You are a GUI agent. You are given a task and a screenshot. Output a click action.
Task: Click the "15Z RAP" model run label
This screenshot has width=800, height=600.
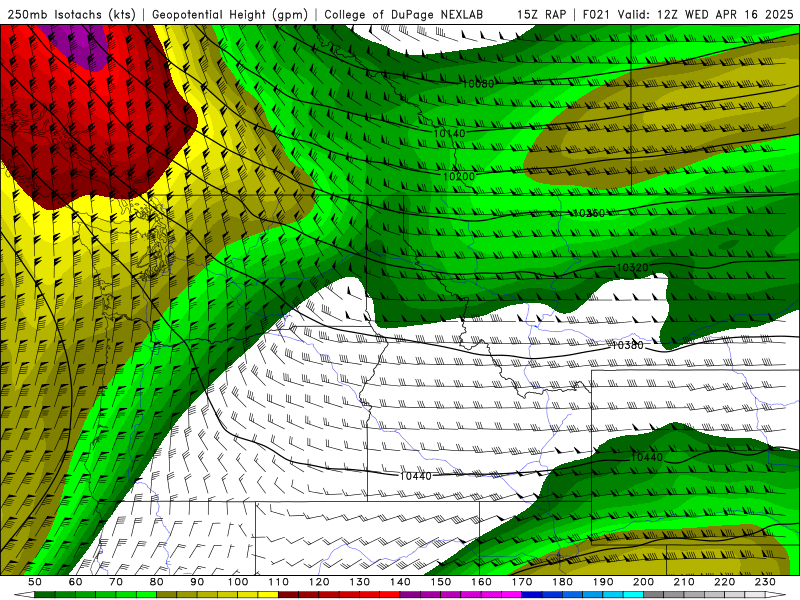click(541, 14)
